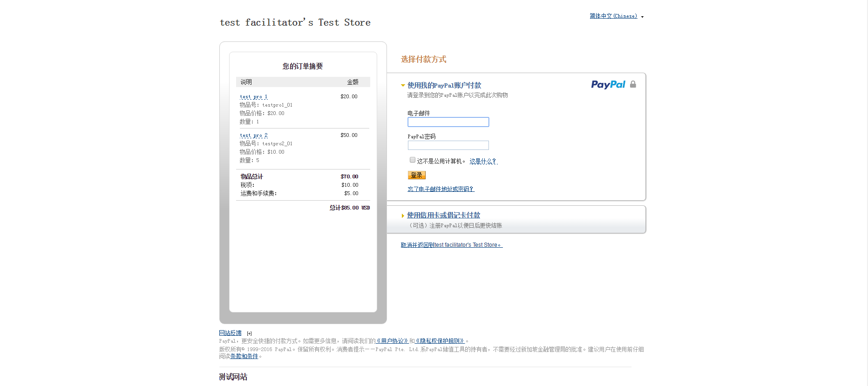Click the 运费和手续费 $5.00 amount
868x386 pixels.
pos(351,193)
